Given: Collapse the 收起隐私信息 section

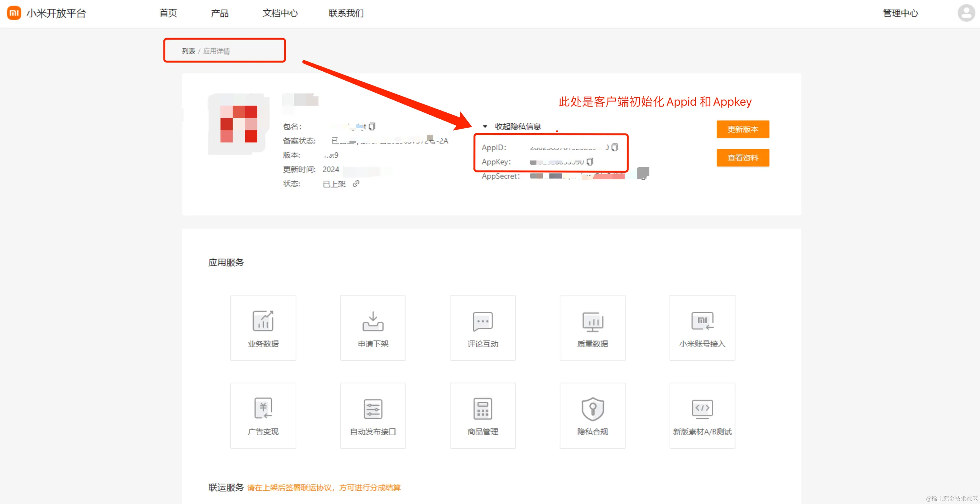Looking at the screenshot, I should (512, 126).
